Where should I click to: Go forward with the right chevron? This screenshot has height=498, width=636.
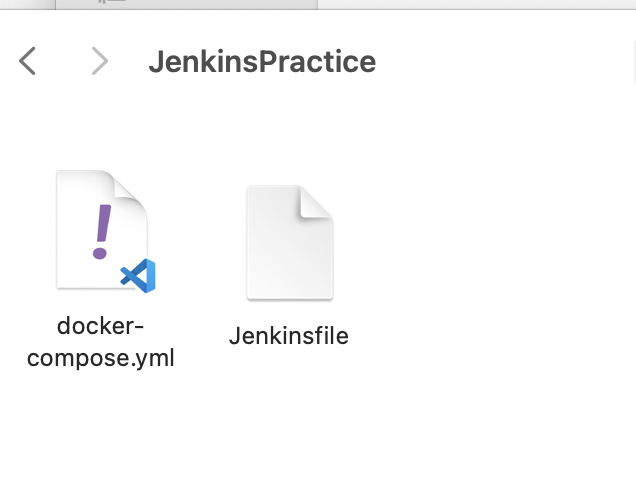(x=100, y=61)
